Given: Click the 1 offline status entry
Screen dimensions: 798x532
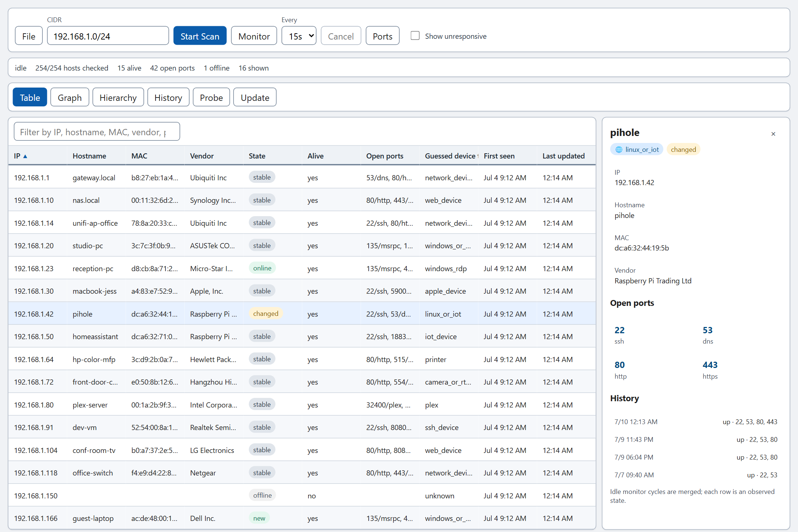Looking at the screenshot, I should (x=216, y=68).
